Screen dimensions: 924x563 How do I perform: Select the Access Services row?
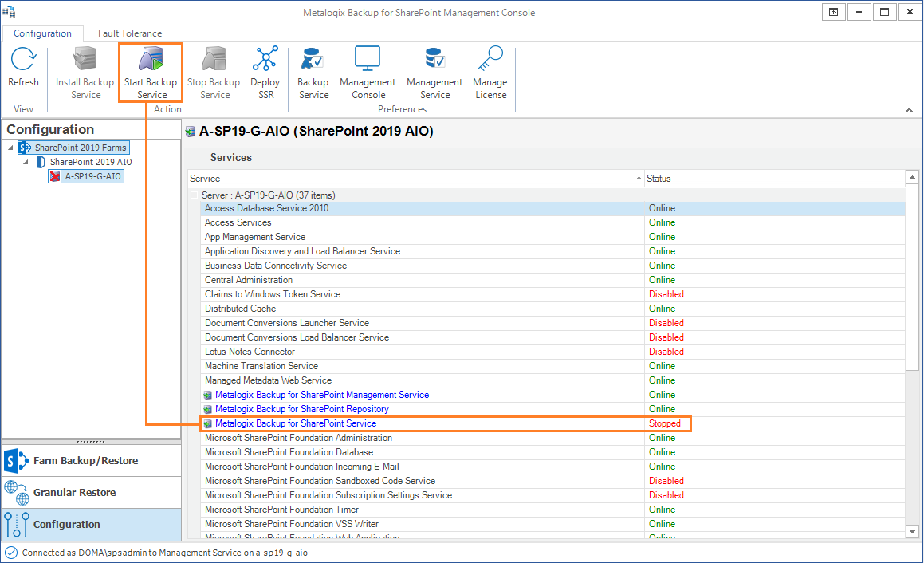552,222
